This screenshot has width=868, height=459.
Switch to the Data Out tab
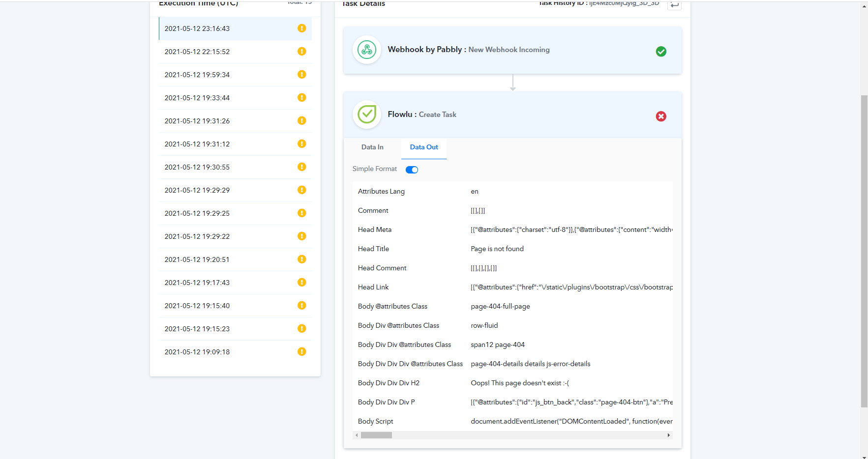(424, 147)
